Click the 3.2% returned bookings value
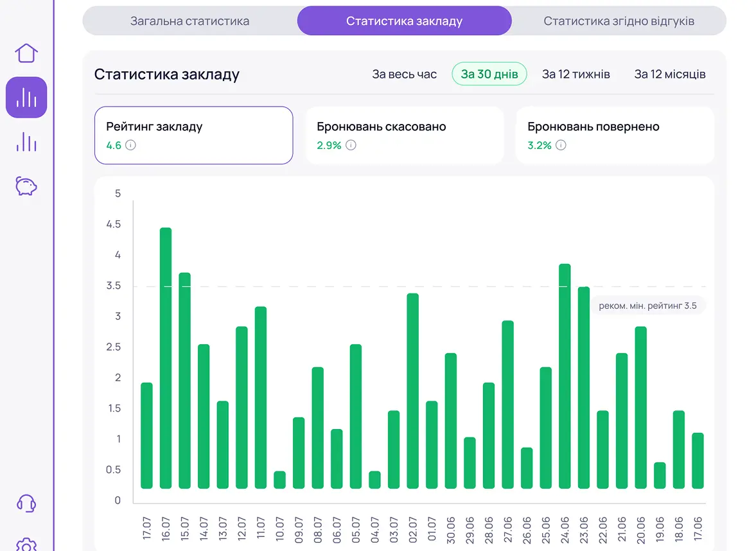756x551 pixels. [540, 145]
